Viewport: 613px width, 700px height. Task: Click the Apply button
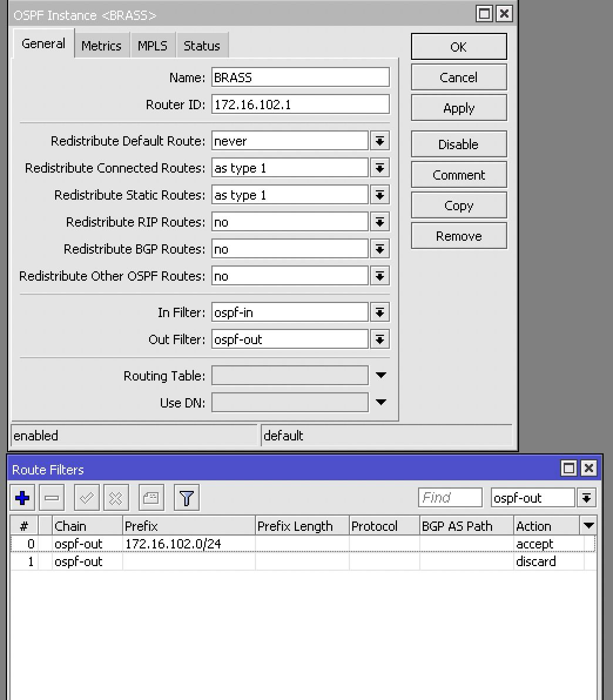tap(459, 107)
